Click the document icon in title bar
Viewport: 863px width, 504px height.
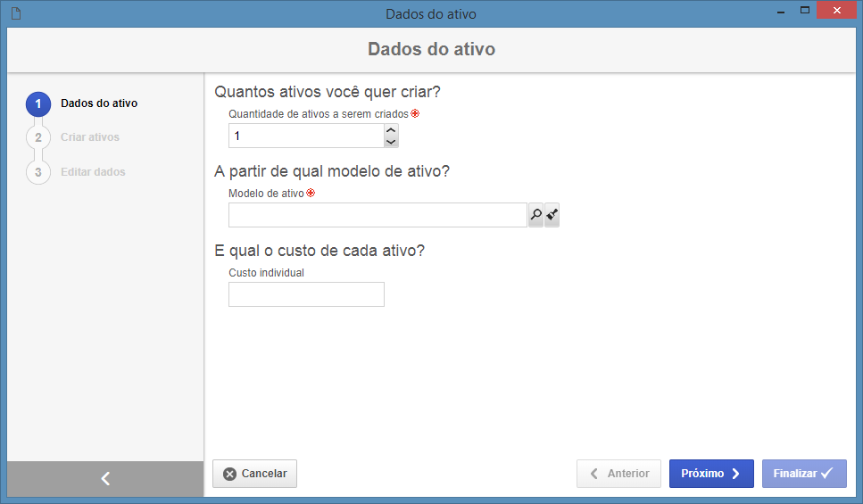pos(16,13)
